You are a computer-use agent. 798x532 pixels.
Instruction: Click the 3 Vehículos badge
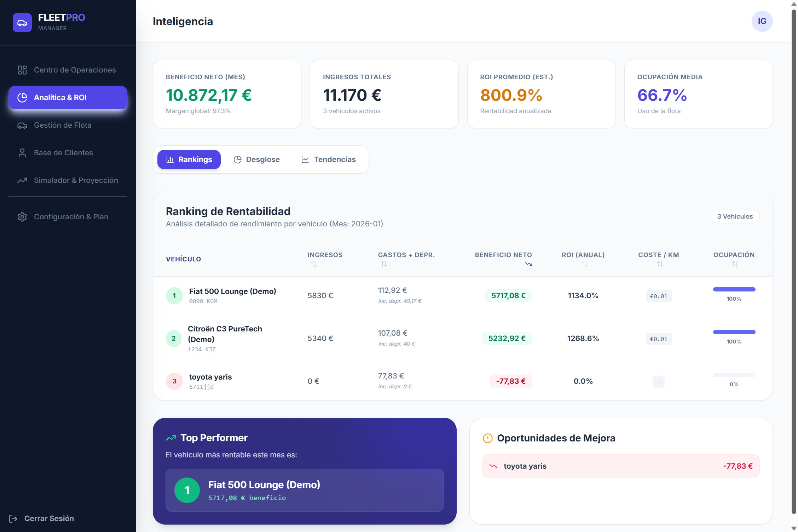(735, 216)
